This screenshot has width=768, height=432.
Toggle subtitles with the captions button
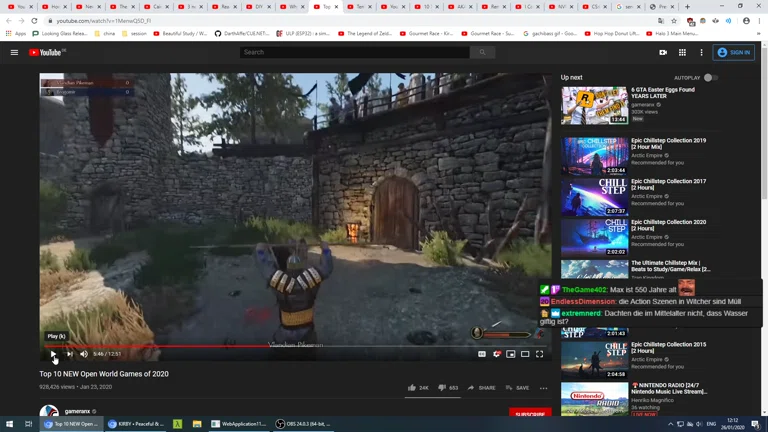481,354
